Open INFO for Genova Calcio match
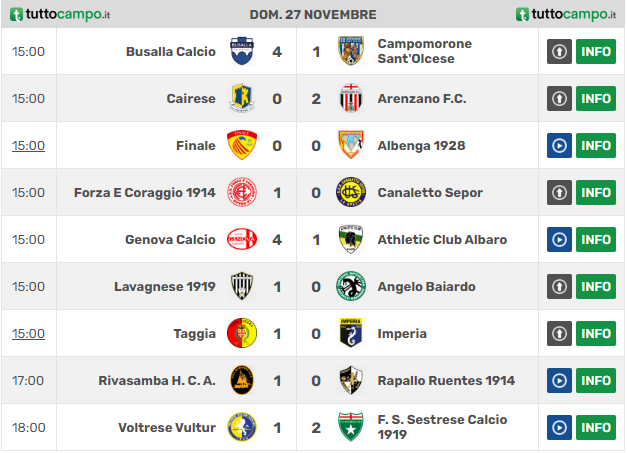The width and height of the screenshot is (627, 453). click(596, 239)
